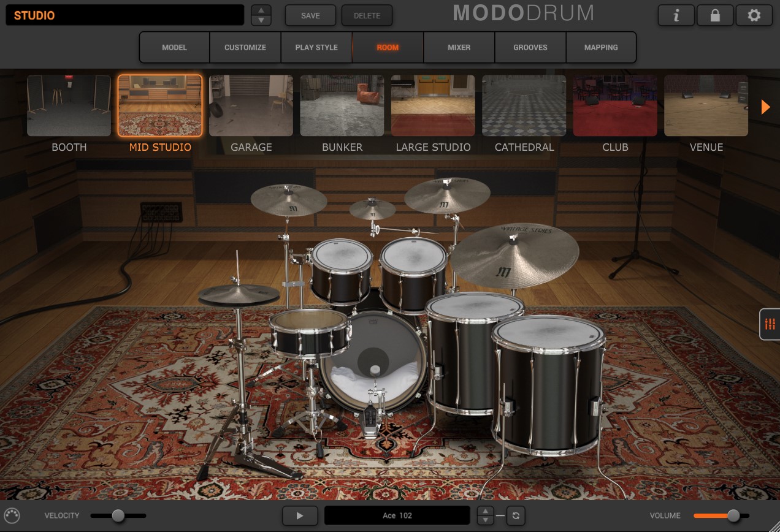Go to the CUSTOMIZE tab

(245, 47)
